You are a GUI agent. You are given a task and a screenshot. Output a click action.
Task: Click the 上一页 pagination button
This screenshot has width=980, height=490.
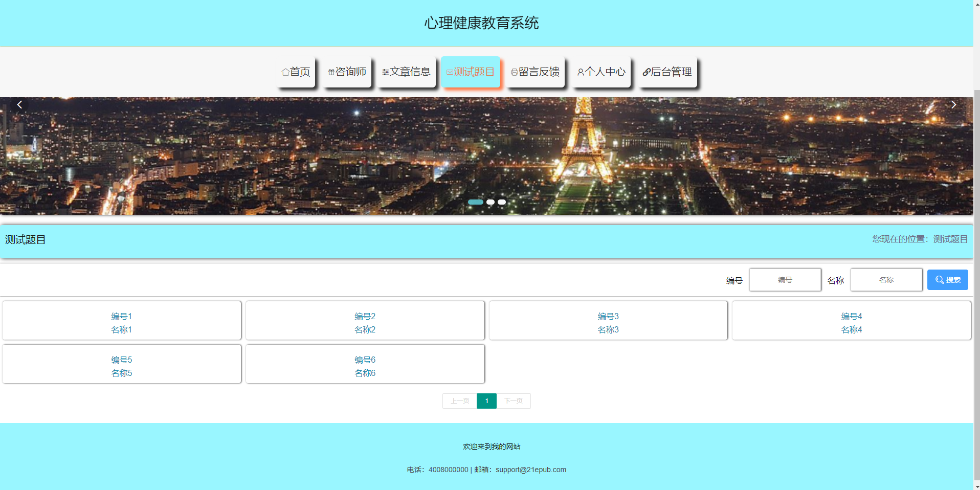[460, 401]
